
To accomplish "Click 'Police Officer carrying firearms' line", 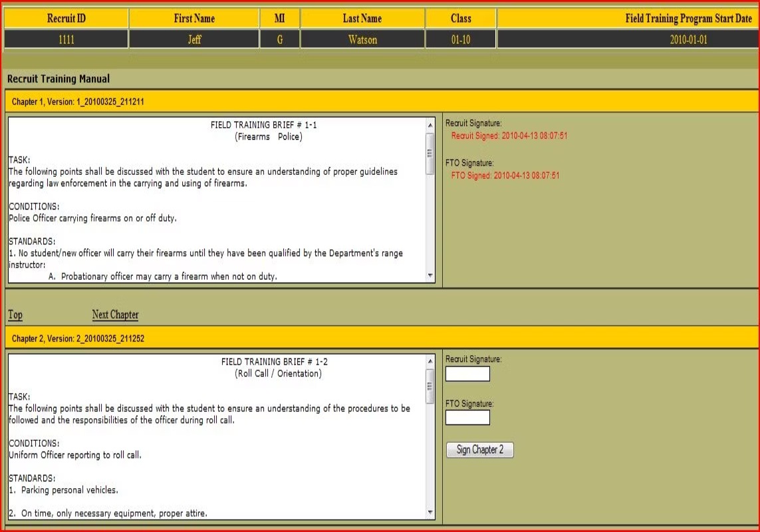I will (x=92, y=218).
